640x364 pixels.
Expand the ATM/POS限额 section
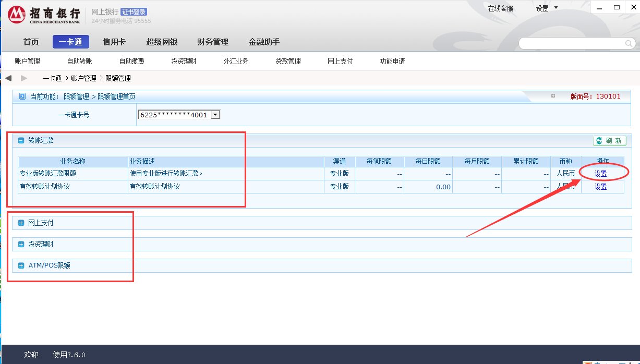click(x=21, y=266)
